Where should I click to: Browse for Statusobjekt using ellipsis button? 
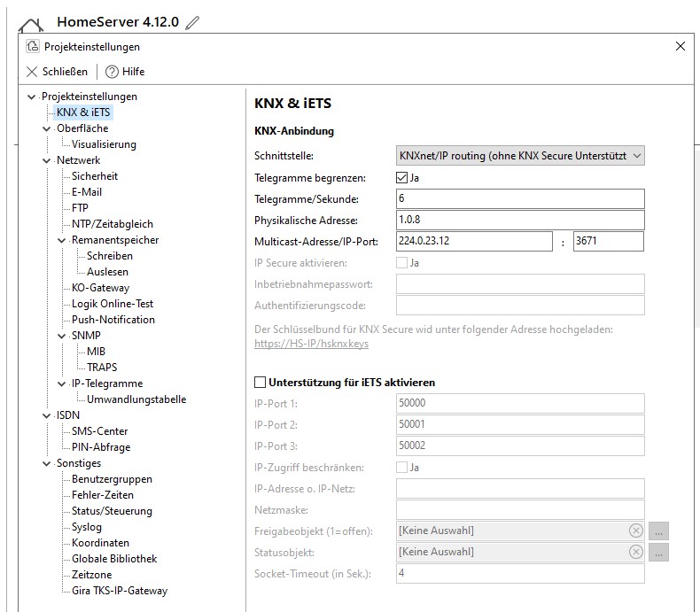coord(658,552)
